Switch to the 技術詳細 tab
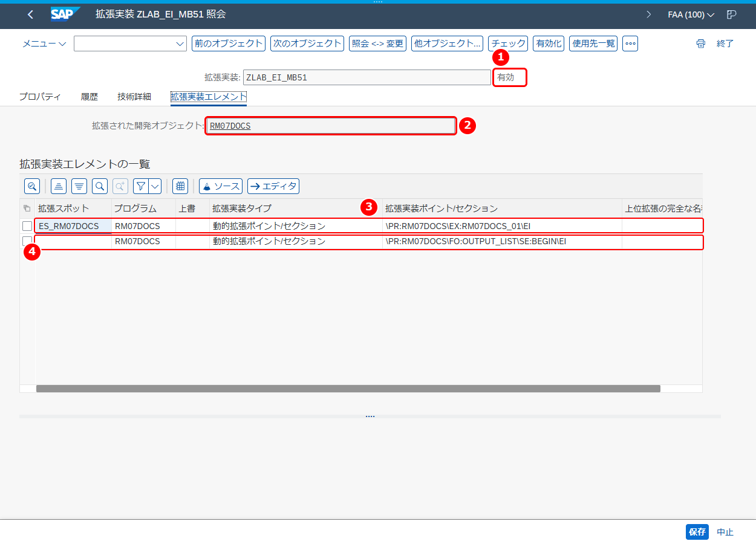 134,97
